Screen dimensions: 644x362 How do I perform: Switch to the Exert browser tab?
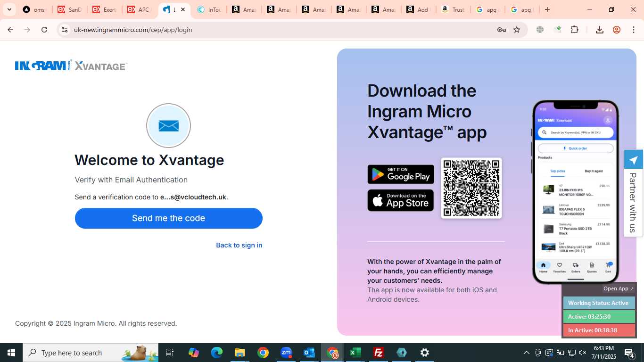tap(104, 9)
